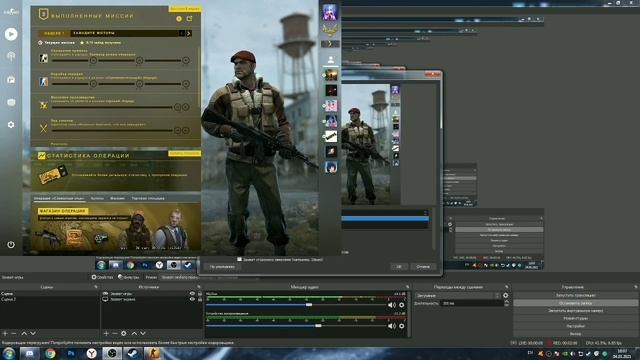Screen dimensions: 640x360
Task: Remove selected source with minus button
Action: [x=115, y=333]
